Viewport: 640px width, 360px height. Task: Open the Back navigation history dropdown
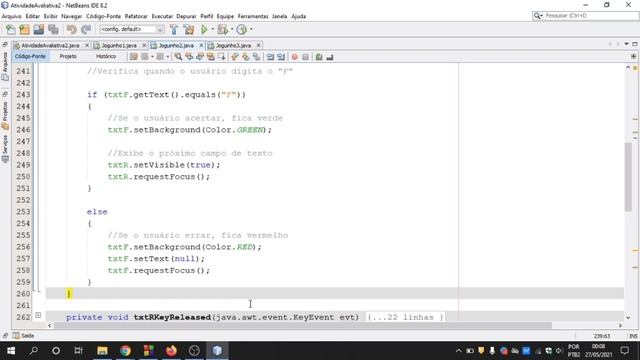[x=152, y=57]
